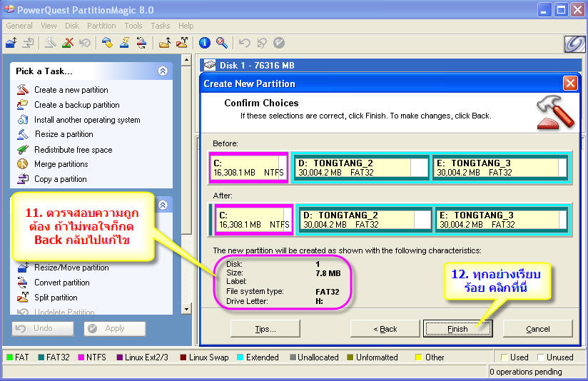The height and width of the screenshot is (381, 588).
Task: Click the Copy partition toolbar icon
Action: pos(28,43)
